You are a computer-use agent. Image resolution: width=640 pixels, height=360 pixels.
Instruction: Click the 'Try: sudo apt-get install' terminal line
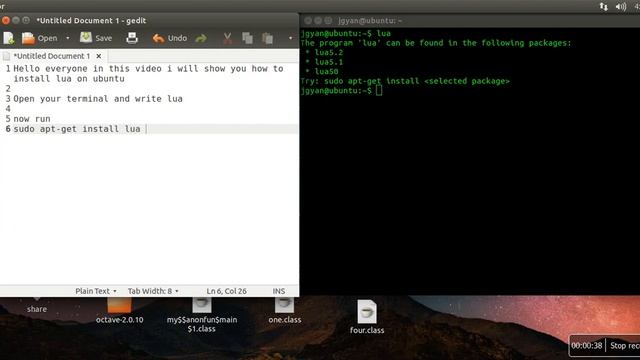click(405, 81)
